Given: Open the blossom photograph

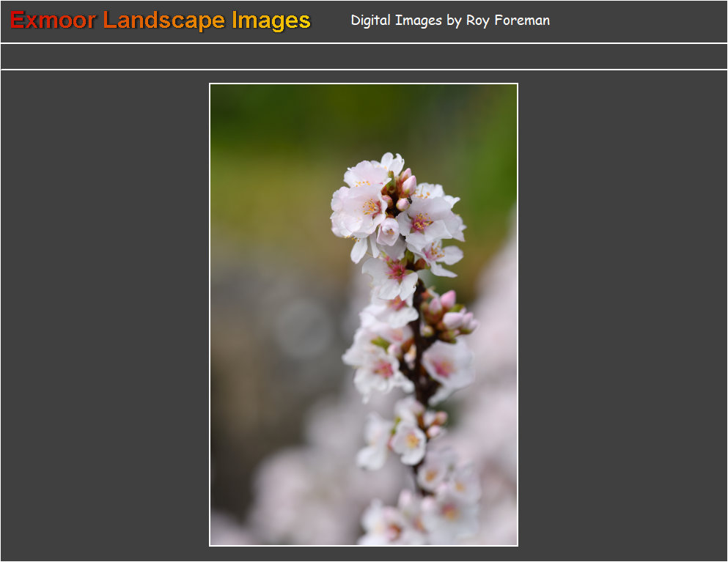Looking at the screenshot, I should click(364, 315).
